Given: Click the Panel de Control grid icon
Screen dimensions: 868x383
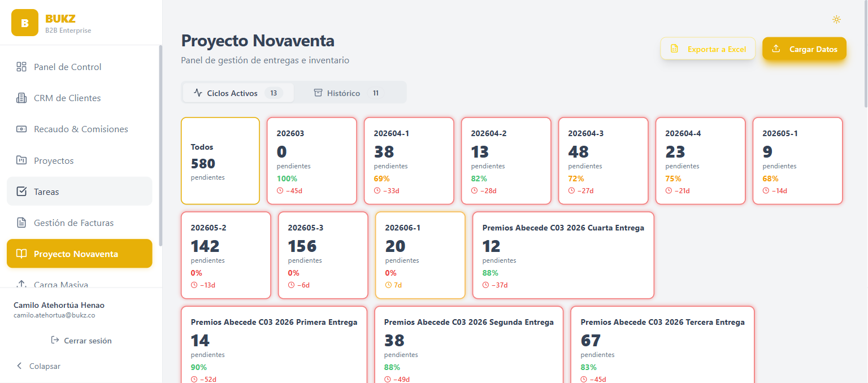Looking at the screenshot, I should [x=21, y=67].
